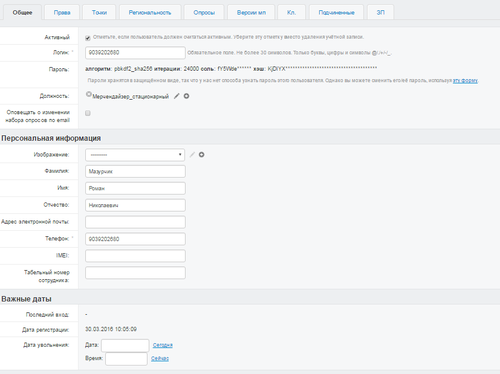
Task: Focus the Отчество input field
Action: pyautogui.click(x=135, y=205)
